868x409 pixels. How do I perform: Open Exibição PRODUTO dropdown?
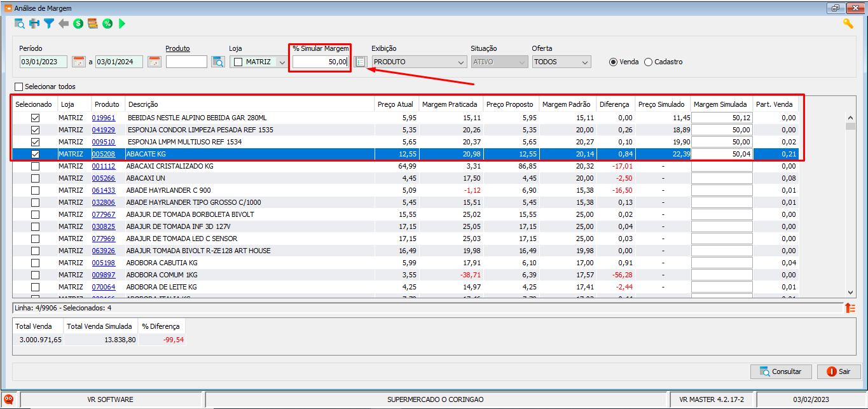(x=461, y=62)
